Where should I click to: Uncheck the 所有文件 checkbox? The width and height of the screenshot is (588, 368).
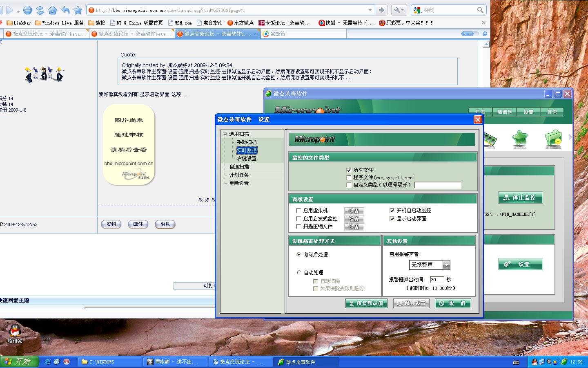[x=349, y=170]
